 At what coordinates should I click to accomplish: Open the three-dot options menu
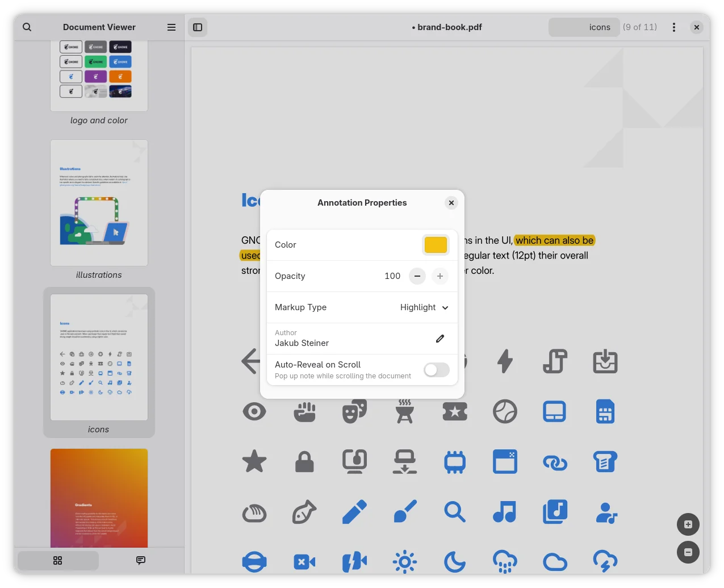(674, 27)
